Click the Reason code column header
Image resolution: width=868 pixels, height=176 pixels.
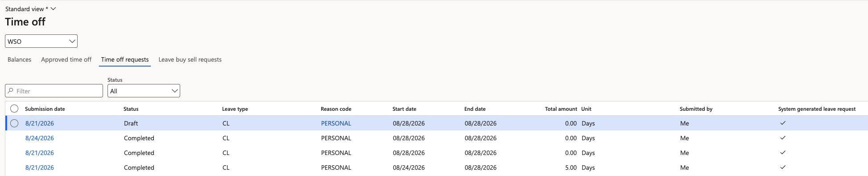point(336,109)
